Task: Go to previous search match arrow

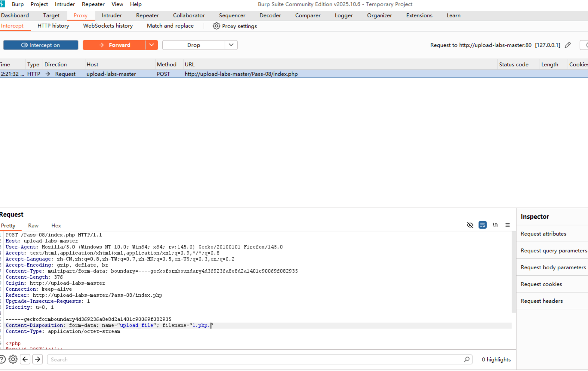Action: 25,359
